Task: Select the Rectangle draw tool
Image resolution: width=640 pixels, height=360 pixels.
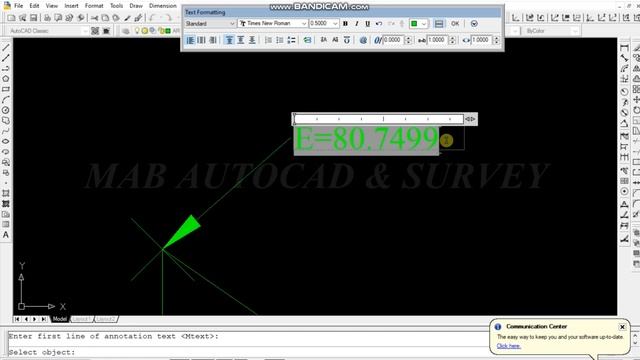Action: coord(6,89)
